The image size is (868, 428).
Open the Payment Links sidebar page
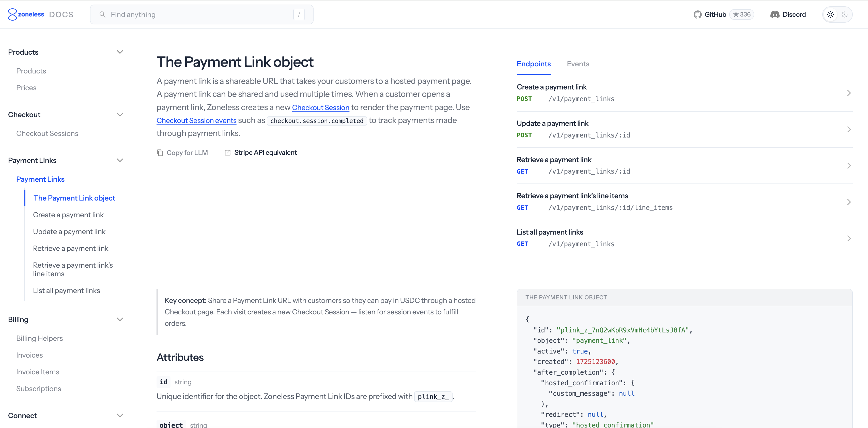tap(40, 179)
